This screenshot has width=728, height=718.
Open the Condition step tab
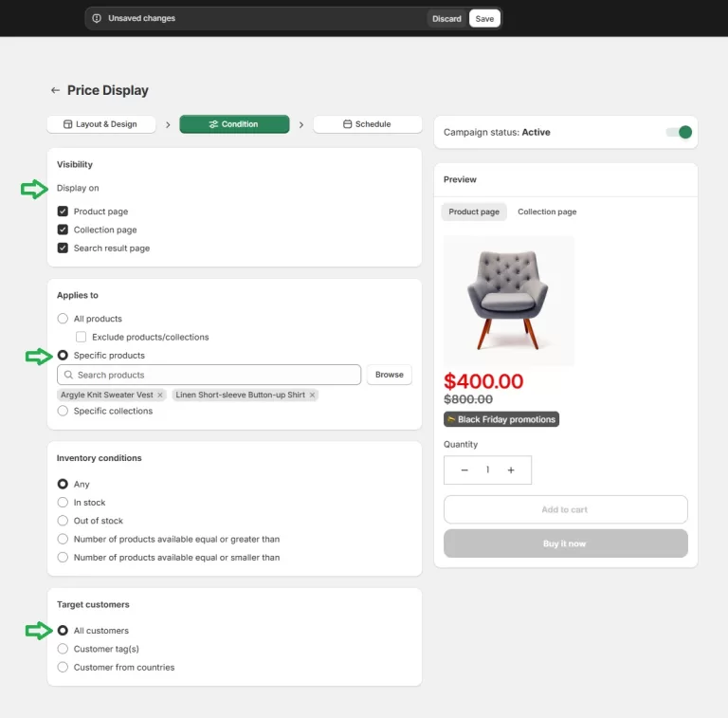[234, 124]
